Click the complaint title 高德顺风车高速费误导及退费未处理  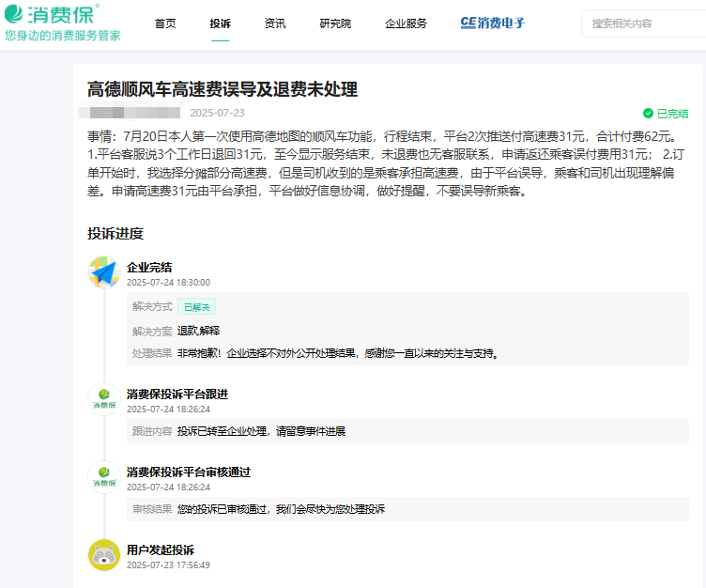click(x=223, y=89)
